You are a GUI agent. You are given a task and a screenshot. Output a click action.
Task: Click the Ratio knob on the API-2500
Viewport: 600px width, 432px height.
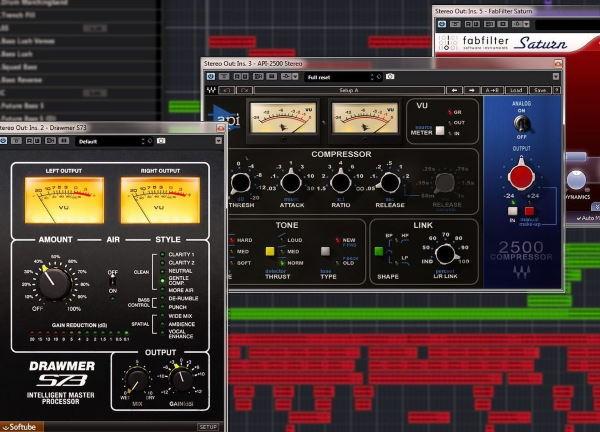pos(340,182)
